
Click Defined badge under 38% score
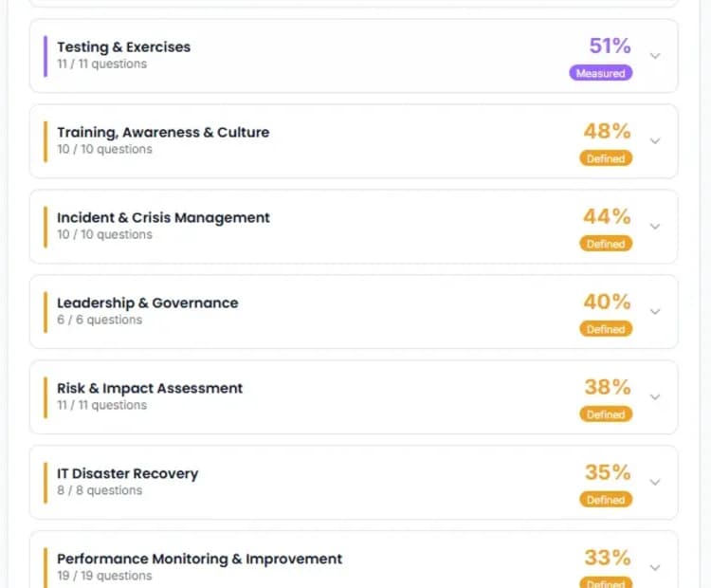tap(606, 414)
